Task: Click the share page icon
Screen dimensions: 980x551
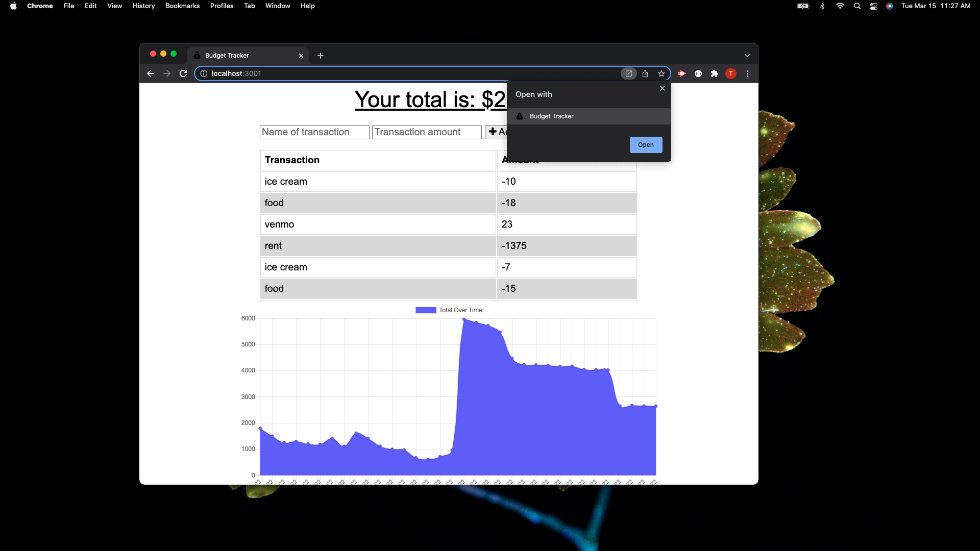Action: click(645, 73)
